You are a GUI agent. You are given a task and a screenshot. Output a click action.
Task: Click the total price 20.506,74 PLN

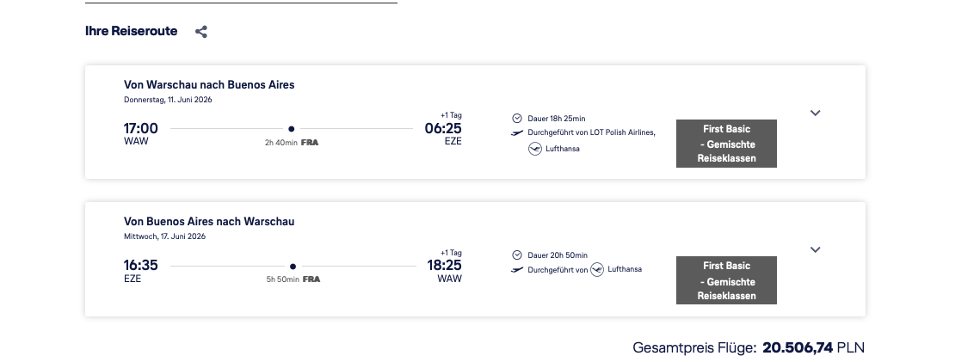pyautogui.click(x=812, y=347)
